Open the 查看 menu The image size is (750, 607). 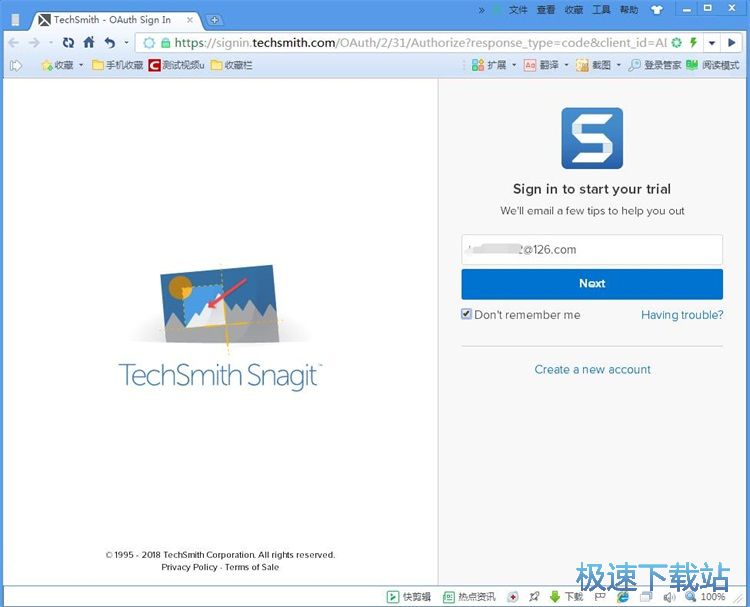coord(545,10)
